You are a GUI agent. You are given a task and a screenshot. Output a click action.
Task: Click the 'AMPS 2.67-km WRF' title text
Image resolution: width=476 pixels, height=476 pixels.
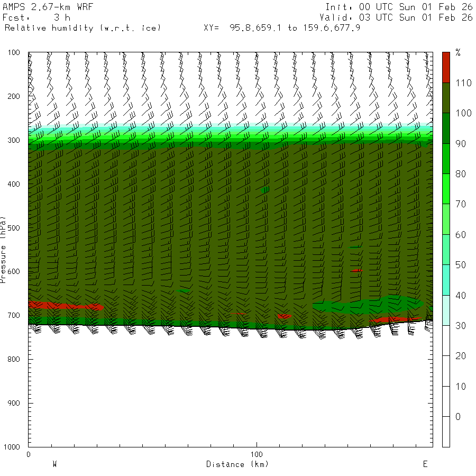[x=48, y=7]
